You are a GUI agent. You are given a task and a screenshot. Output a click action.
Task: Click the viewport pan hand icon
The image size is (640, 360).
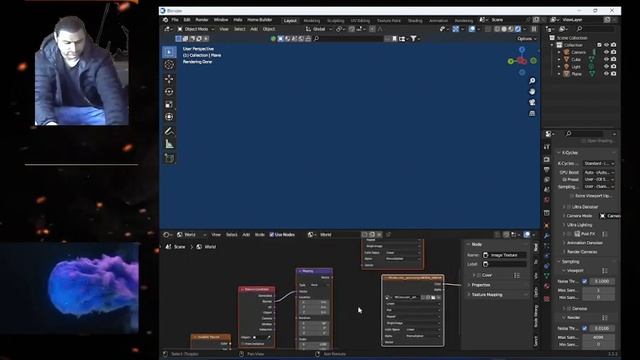532,91
